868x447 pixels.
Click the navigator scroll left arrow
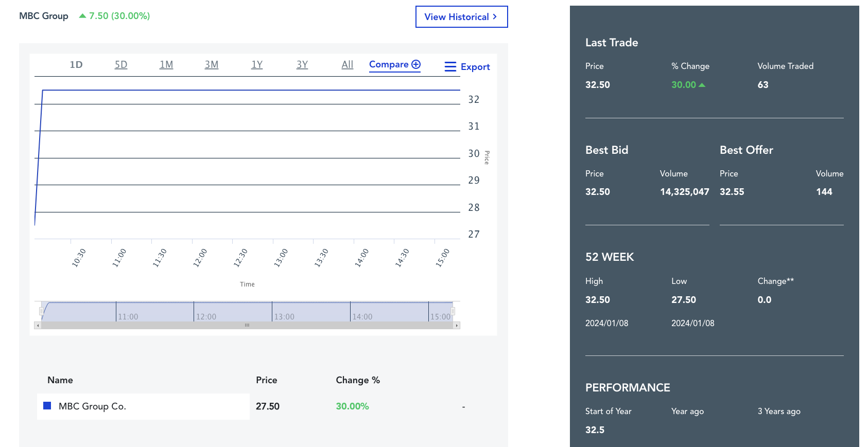coord(38,326)
